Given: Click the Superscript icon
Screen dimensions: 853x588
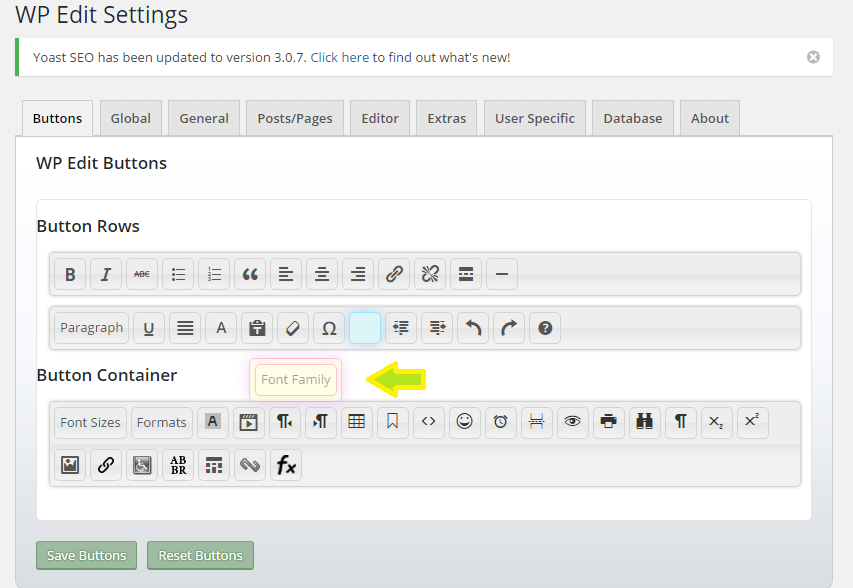Looking at the screenshot, I should point(752,422).
